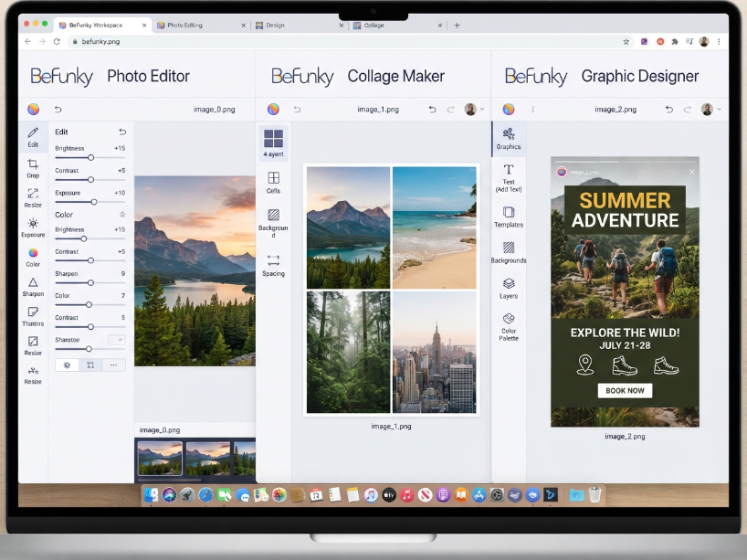The height and width of the screenshot is (560, 747).
Task: Open Cells option in Collage Maker sidebar
Action: (x=273, y=183)
